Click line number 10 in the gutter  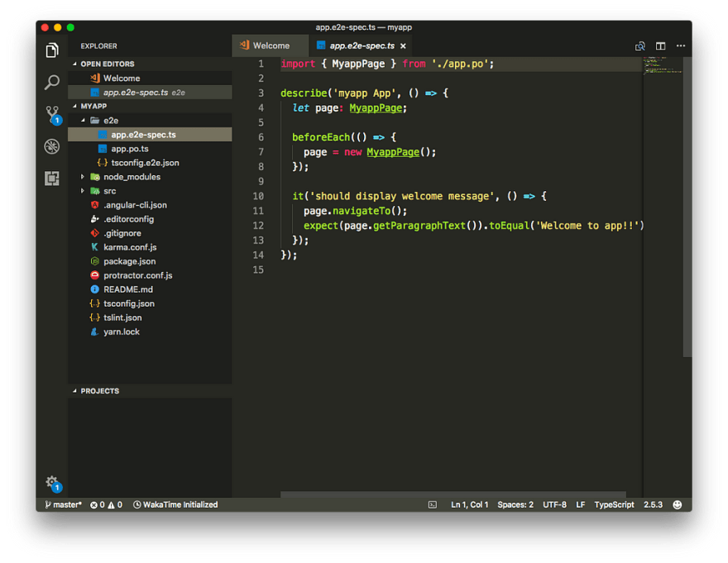[x=258, y=196]
